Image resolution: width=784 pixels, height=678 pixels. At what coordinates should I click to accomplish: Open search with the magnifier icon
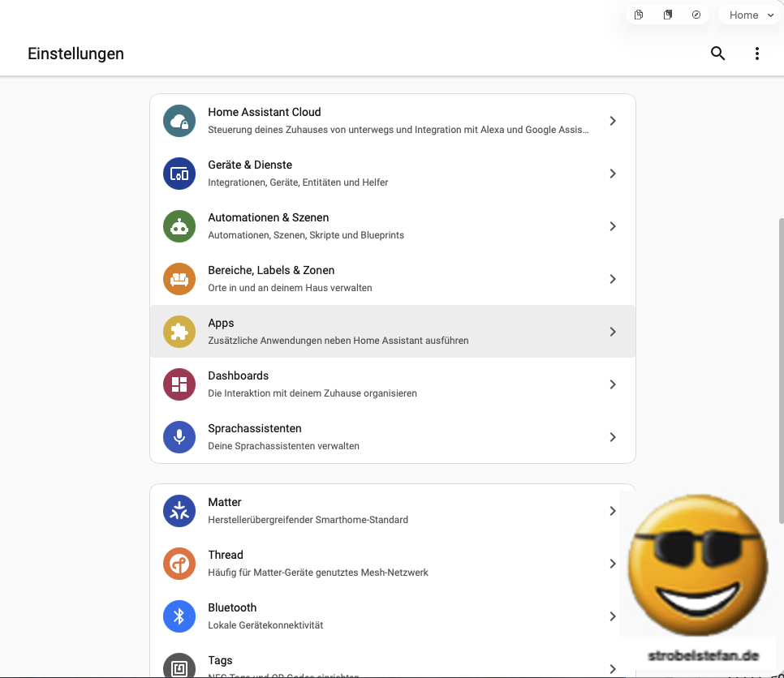click(x=717, y=54)
